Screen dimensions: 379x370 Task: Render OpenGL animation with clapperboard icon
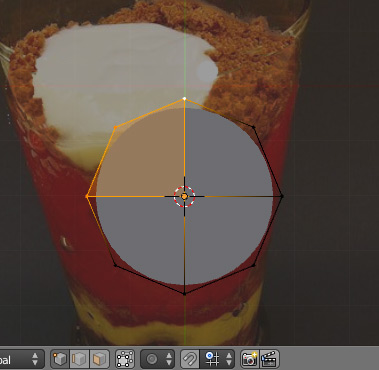(x=269, y=359)
